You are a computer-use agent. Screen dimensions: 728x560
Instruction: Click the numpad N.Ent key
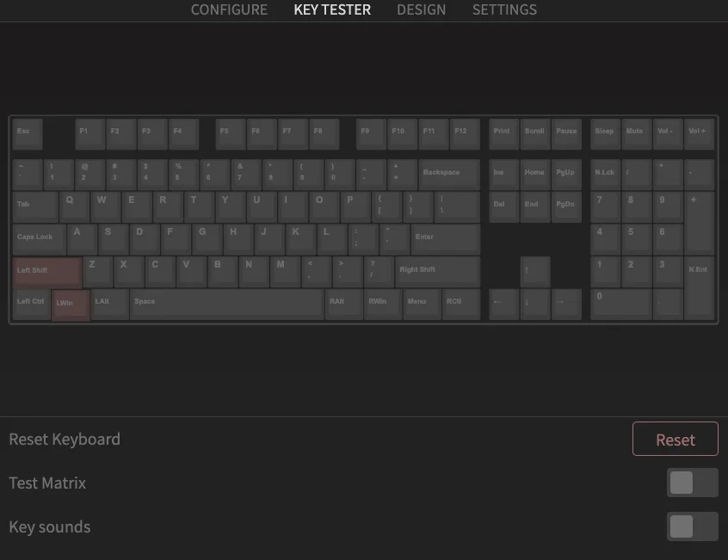[x=699, y=287]
